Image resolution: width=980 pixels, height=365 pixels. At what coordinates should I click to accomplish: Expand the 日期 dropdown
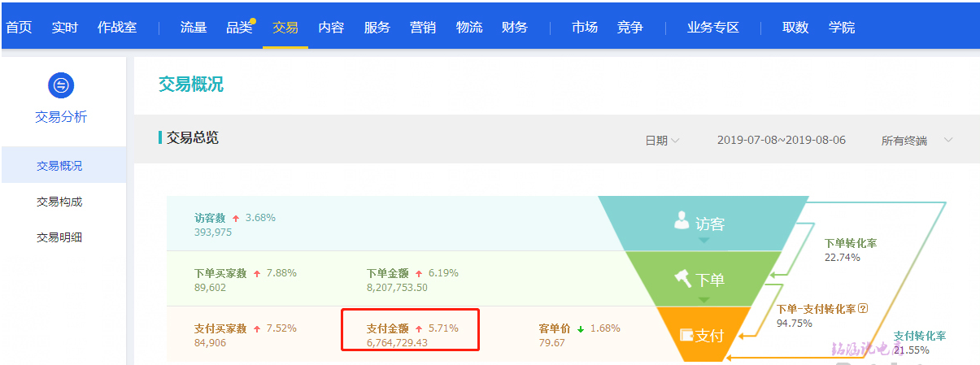click(x=662, y=141)
